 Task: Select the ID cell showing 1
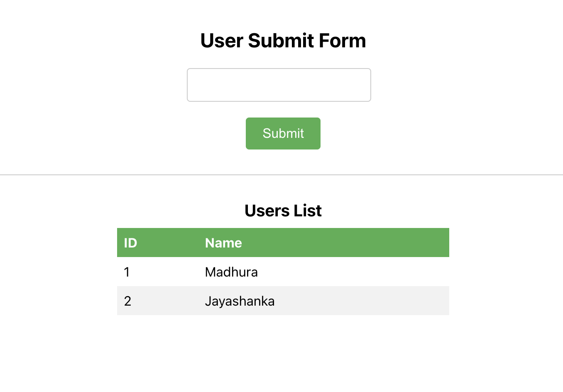click(127, 272)
